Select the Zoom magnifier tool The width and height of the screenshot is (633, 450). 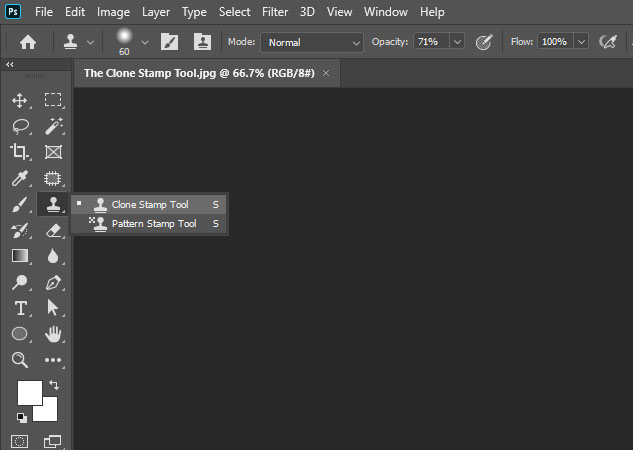[19, 360]
